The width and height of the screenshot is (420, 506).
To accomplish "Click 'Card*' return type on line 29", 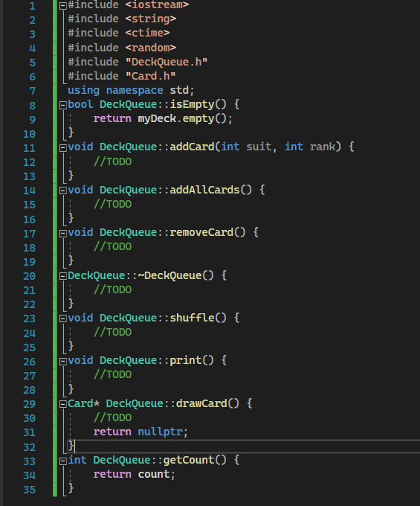I will click(83, 404).
